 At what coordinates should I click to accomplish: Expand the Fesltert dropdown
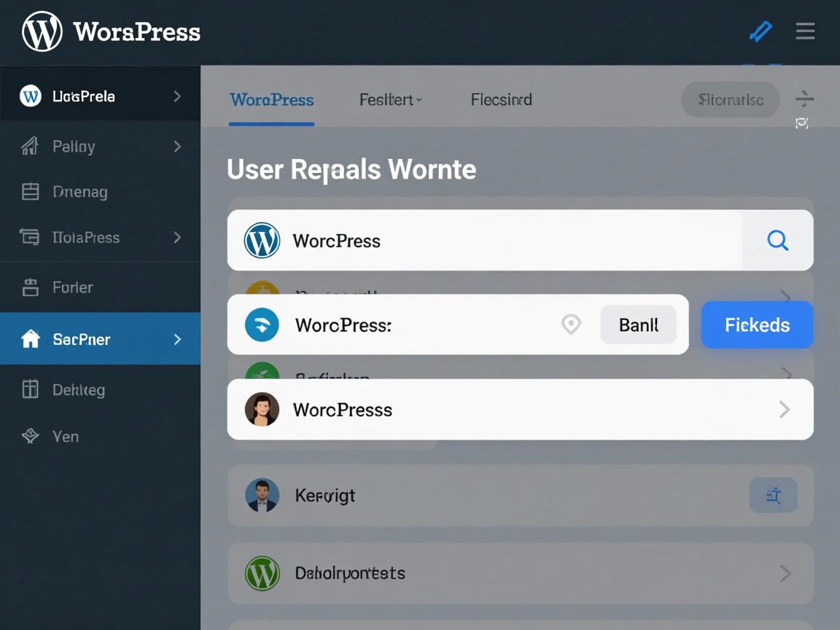[391, 100]
